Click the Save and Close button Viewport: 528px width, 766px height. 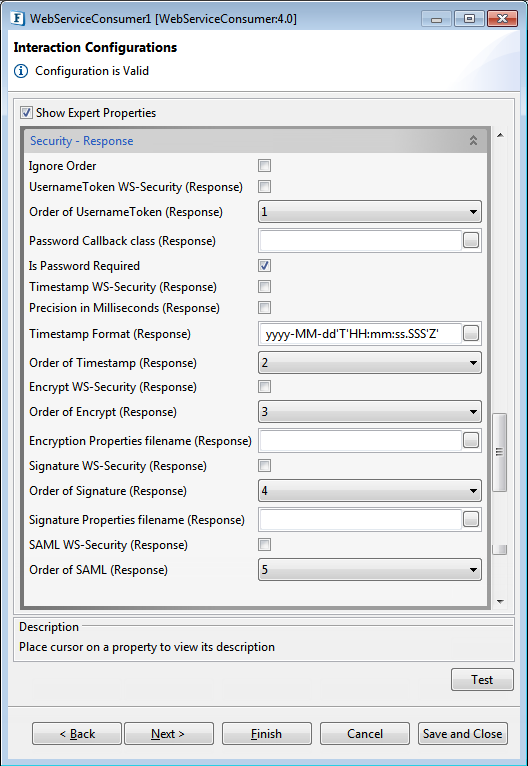click(463, 734)
